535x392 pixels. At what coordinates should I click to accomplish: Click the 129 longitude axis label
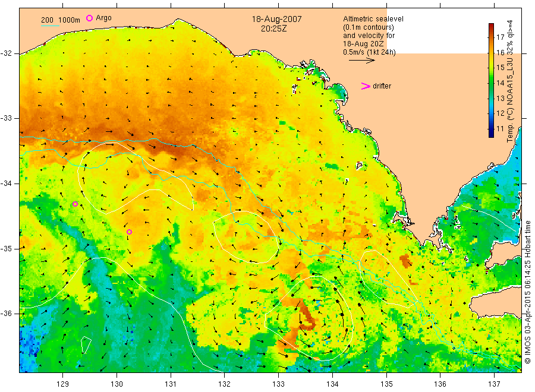[x=63, y=384]
